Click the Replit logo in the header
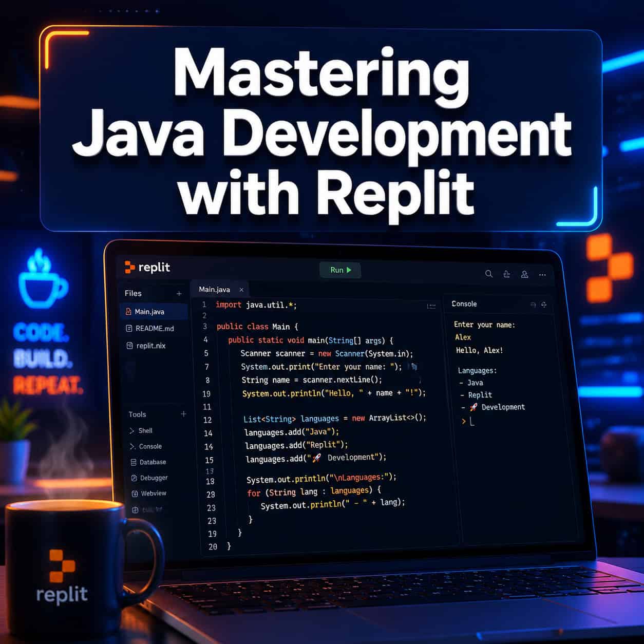 (147, 267)
